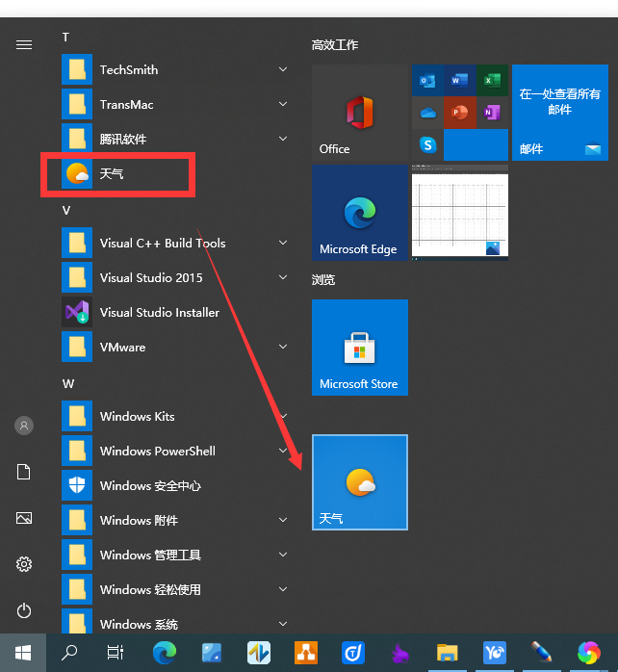The height and width of the screenshot is (672, 618).
Task: Open Settings gear in the sidebar
Action: pos(24,564)
